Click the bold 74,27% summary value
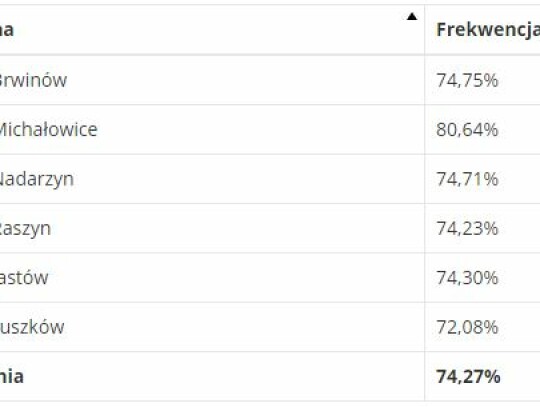540x407 pixels. point(468,377)
